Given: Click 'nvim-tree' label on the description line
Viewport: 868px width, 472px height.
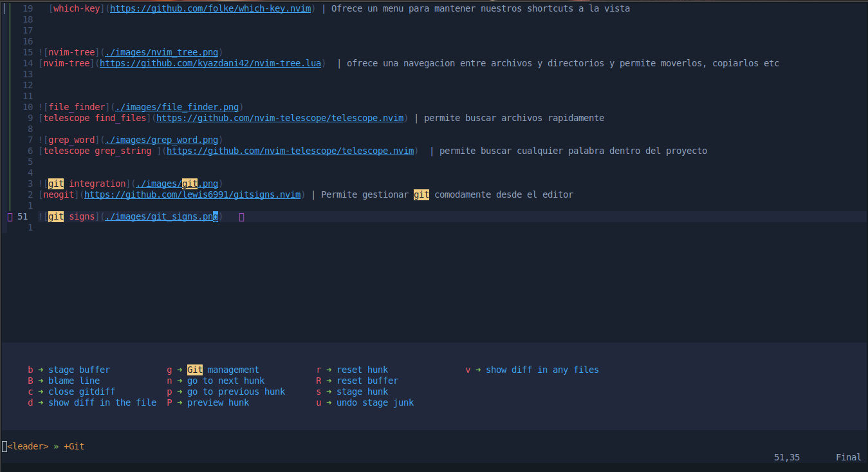Looking at the screenshot, I should click(66, 63).
